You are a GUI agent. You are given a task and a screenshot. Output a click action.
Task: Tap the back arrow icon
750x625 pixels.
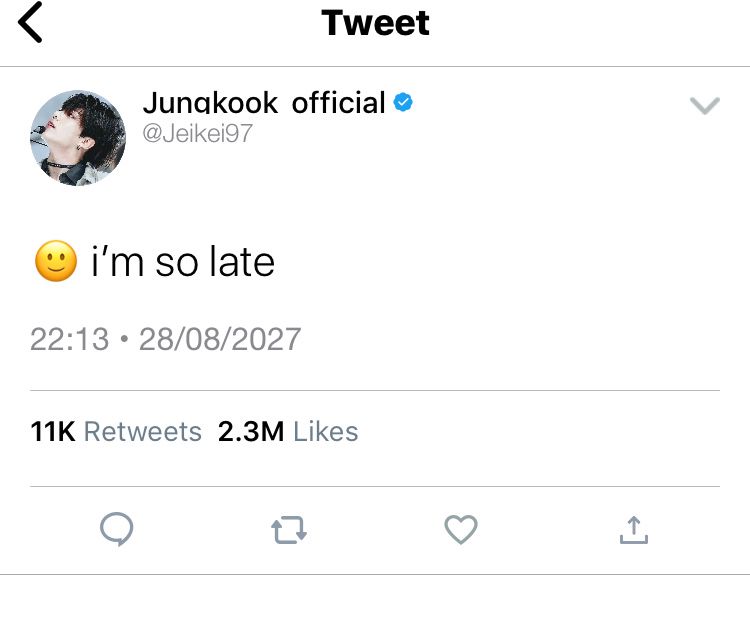click(31, 23)
